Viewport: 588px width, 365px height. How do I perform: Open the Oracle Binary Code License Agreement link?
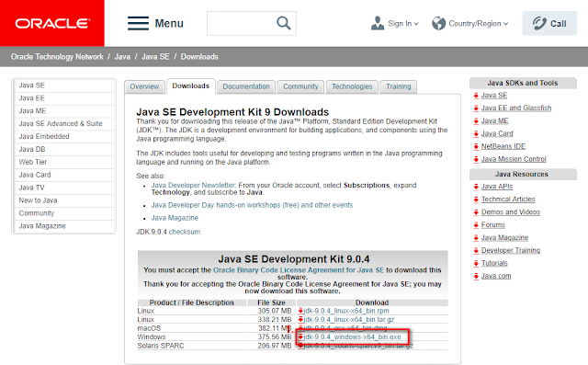(x=299, y=270)
